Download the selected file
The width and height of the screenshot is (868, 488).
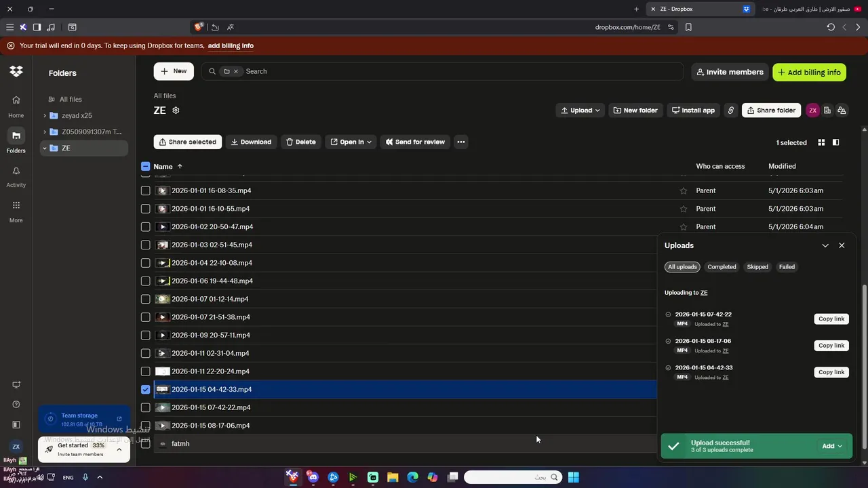pos(251,142)
